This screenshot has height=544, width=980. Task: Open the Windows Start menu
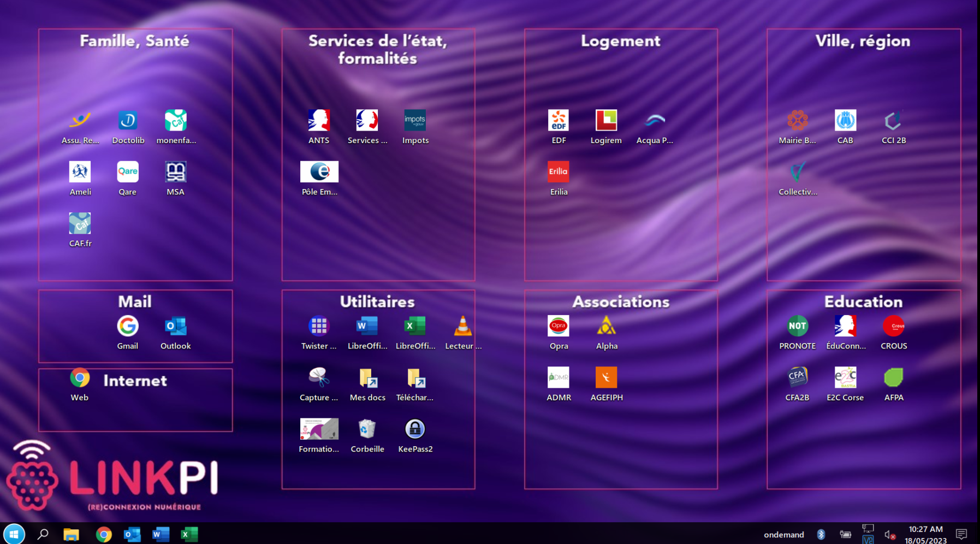tap(14, 534)
